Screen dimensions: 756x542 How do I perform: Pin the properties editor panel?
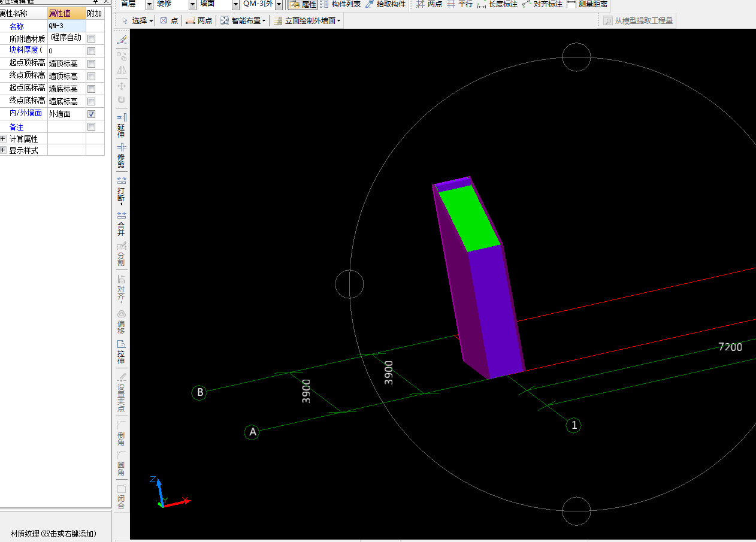pyautogui.click(x=96, y=2)
